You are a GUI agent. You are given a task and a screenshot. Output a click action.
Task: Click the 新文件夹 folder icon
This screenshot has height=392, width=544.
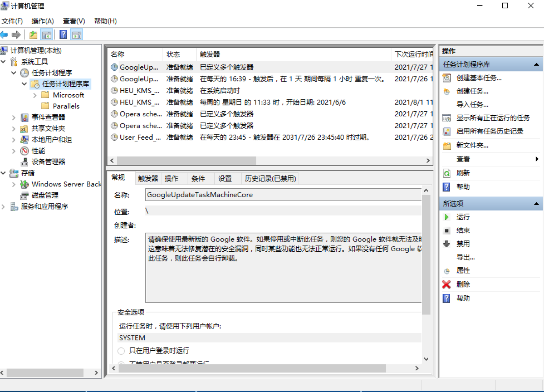pos(447,145)
